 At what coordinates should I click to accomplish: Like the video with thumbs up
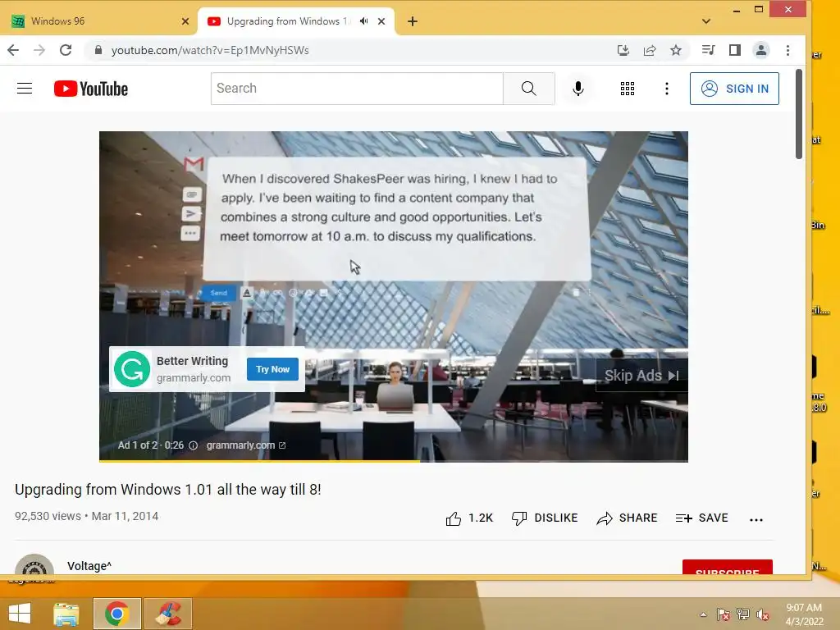point(453,518)
